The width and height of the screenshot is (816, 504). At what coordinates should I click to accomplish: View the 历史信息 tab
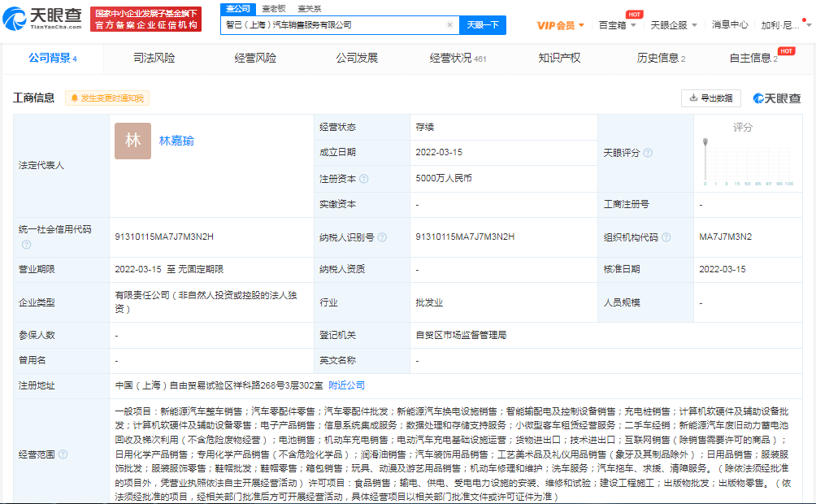tap(661, 58)
